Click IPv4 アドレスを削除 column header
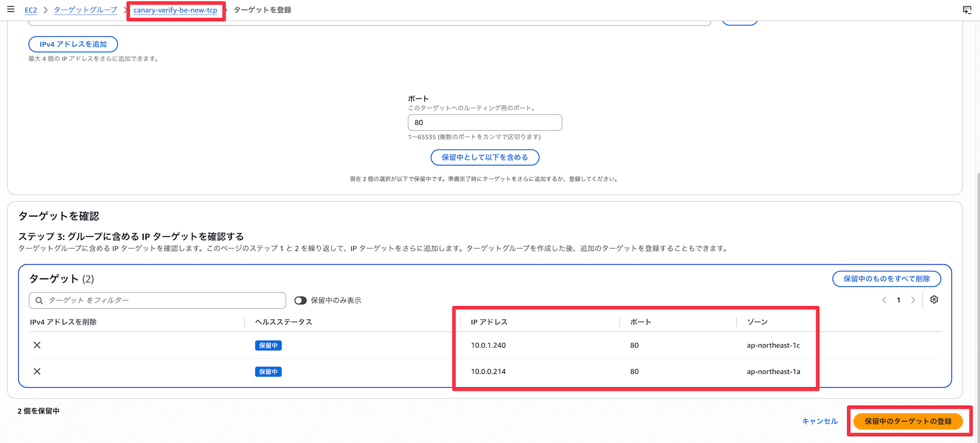The height and width of the screenshot is (443, 980). (63, 322)
